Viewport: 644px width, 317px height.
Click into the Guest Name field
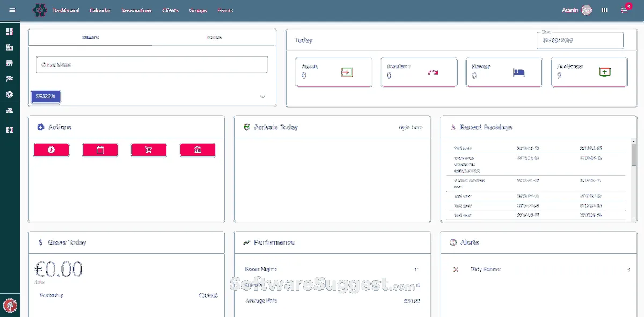pyautogui.click(x=152, y=65)
